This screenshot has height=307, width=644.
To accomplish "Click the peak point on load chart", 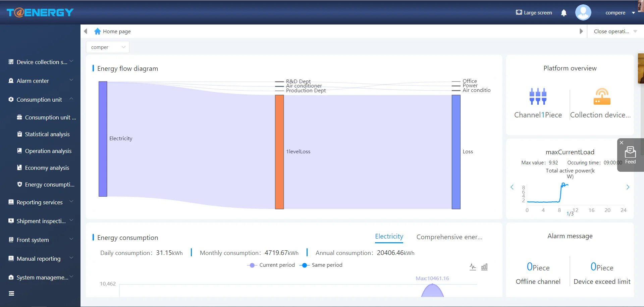I will 563,184.
